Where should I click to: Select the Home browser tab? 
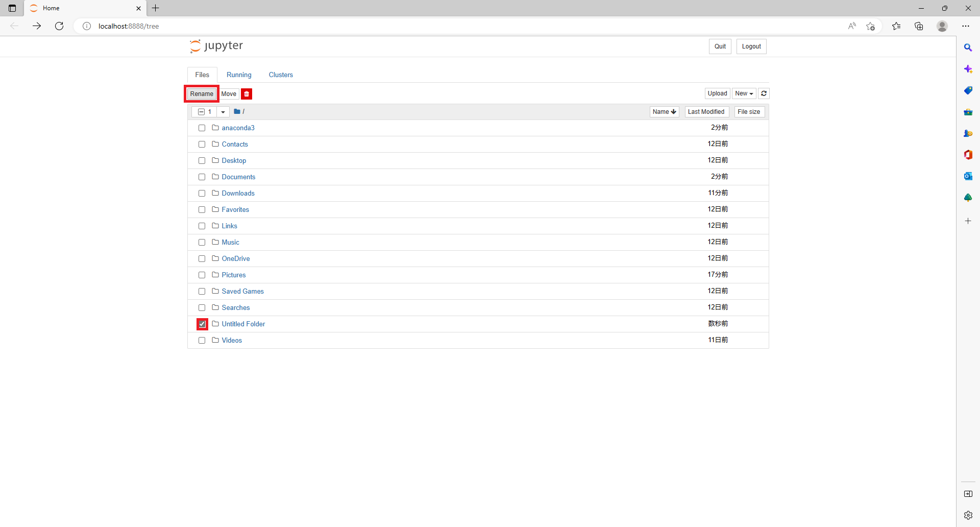pos(84,8)
